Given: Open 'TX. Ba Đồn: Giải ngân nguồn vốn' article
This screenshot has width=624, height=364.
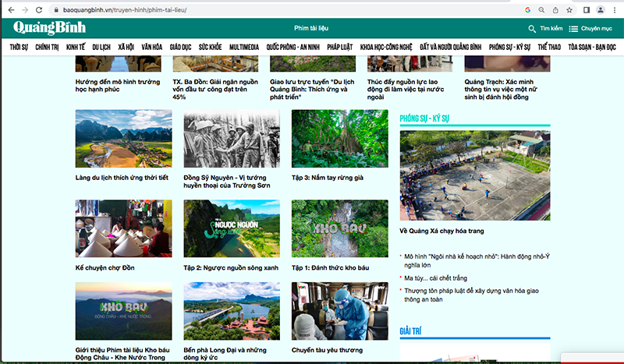Looking at the screenshot, I should coord(215,89).
